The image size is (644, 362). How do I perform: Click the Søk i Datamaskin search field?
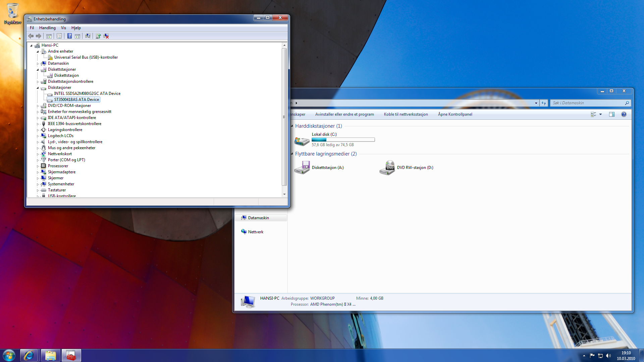[588, 103]
